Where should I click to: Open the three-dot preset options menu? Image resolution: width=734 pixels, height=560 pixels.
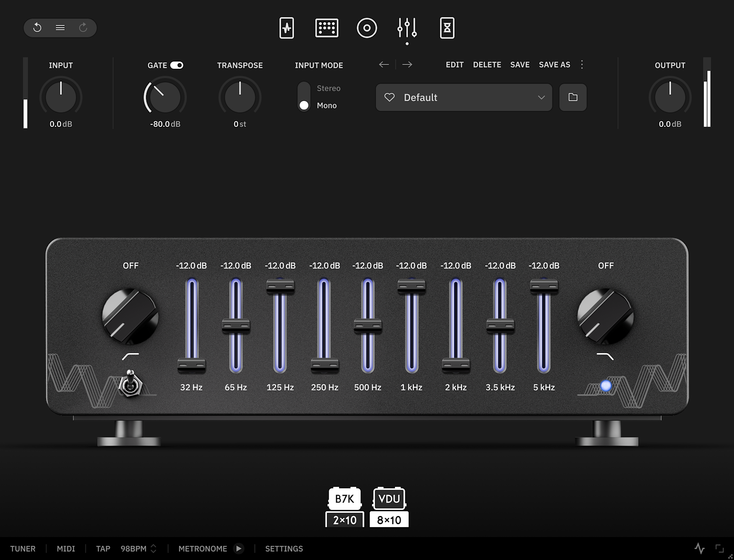582,65
